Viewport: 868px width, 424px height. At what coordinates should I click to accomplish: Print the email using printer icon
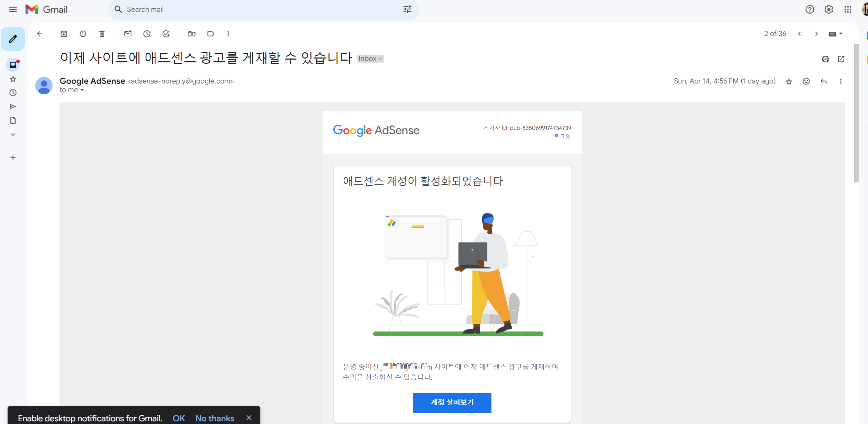(825, 59)
